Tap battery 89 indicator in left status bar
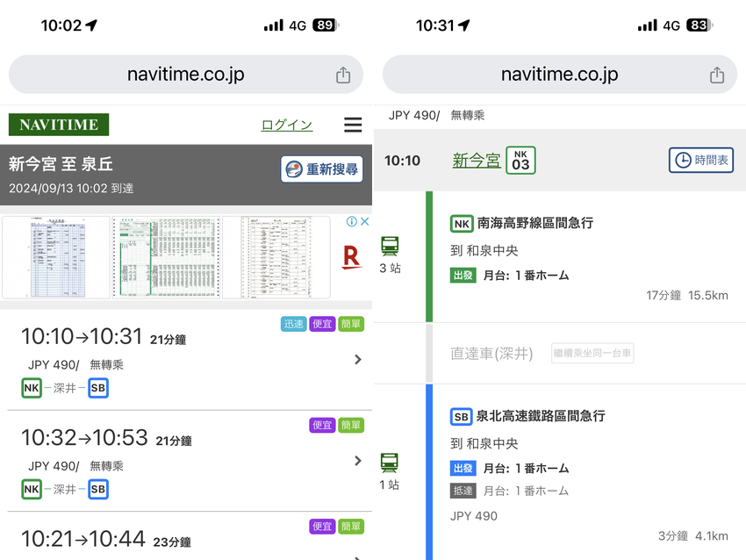746x560 pixels. click(x=326, y=25)
